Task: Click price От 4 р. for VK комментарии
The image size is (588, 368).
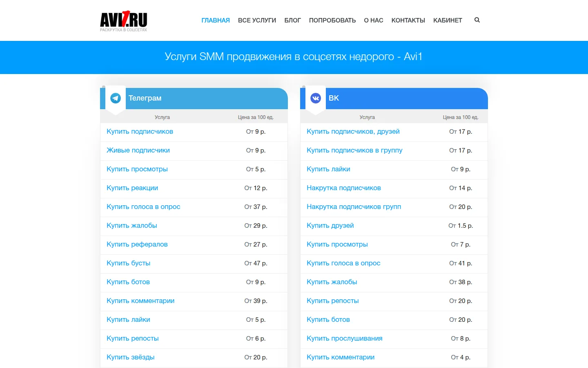Action: tap(461, 357)
